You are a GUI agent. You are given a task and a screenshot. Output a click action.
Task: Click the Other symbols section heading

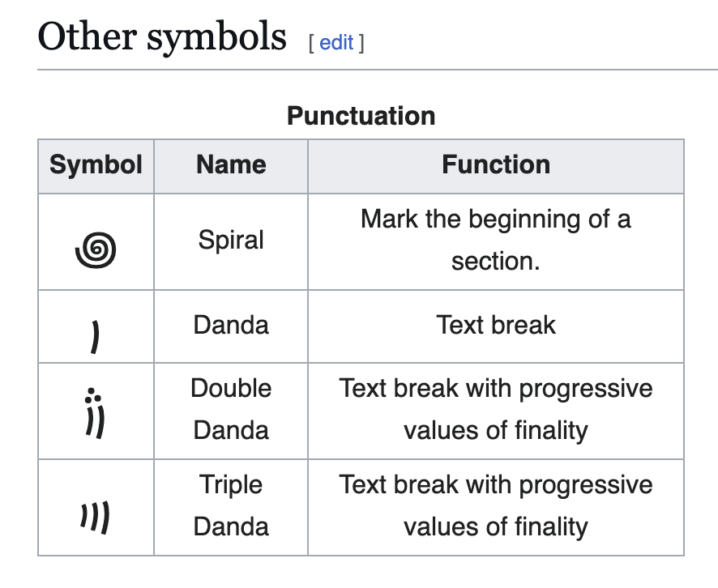click(x=162, y=37)
